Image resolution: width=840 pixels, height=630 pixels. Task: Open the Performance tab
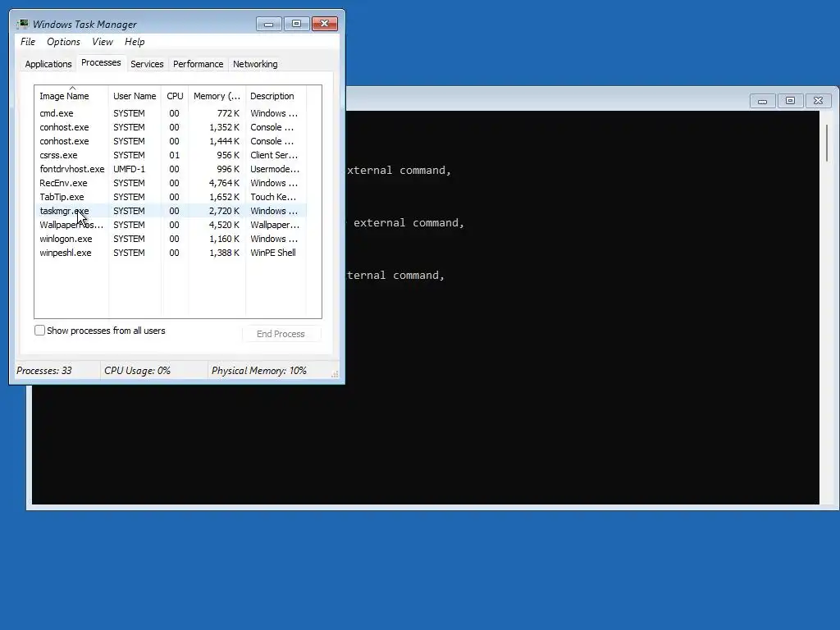pos(199,64)
